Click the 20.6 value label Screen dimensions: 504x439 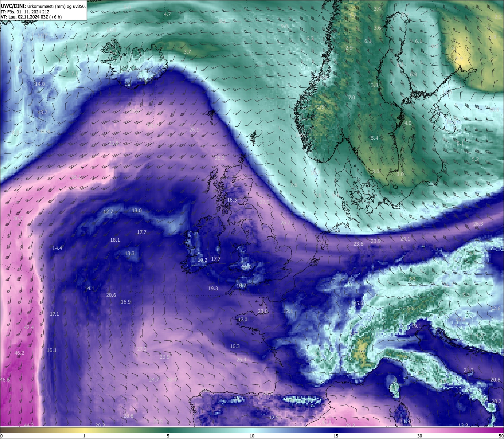click(111, 295)
